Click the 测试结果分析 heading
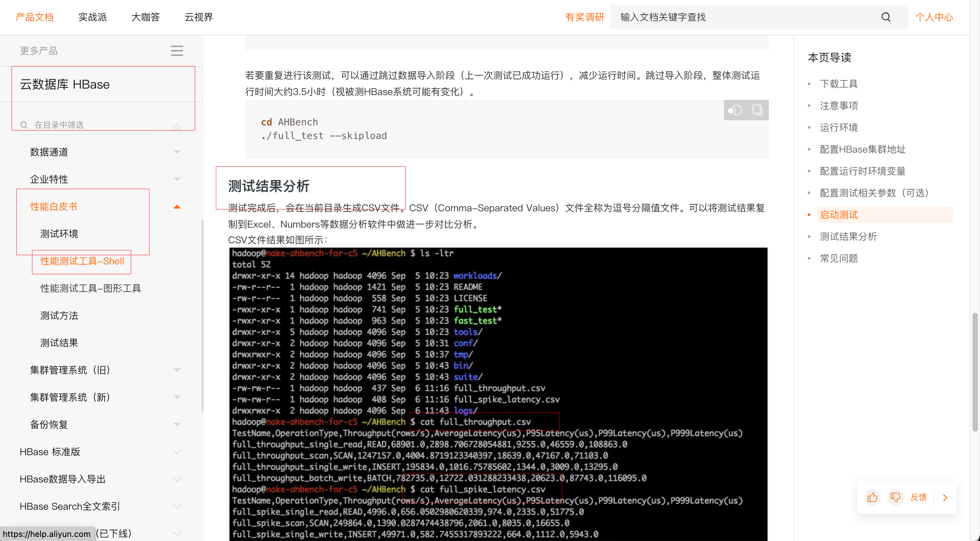The width and height of the screenshot is (980, 541). tap(269, 186)
